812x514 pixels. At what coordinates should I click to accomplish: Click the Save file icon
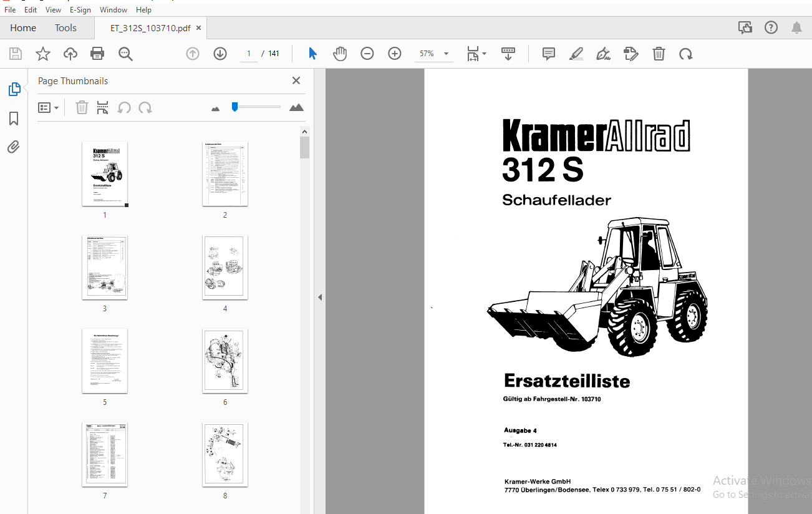(x=16, y=54)
